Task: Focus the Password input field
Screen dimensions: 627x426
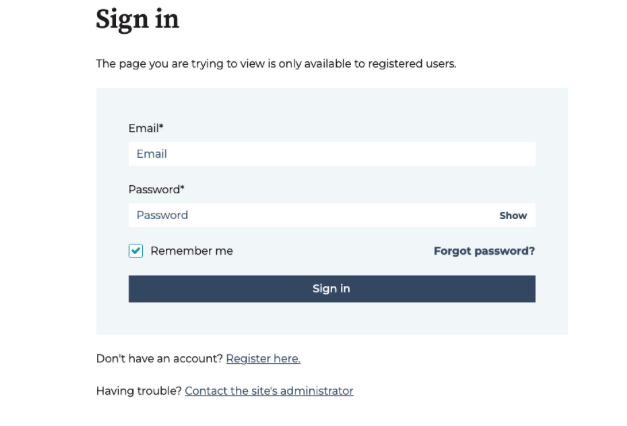Action: [310, 215]
